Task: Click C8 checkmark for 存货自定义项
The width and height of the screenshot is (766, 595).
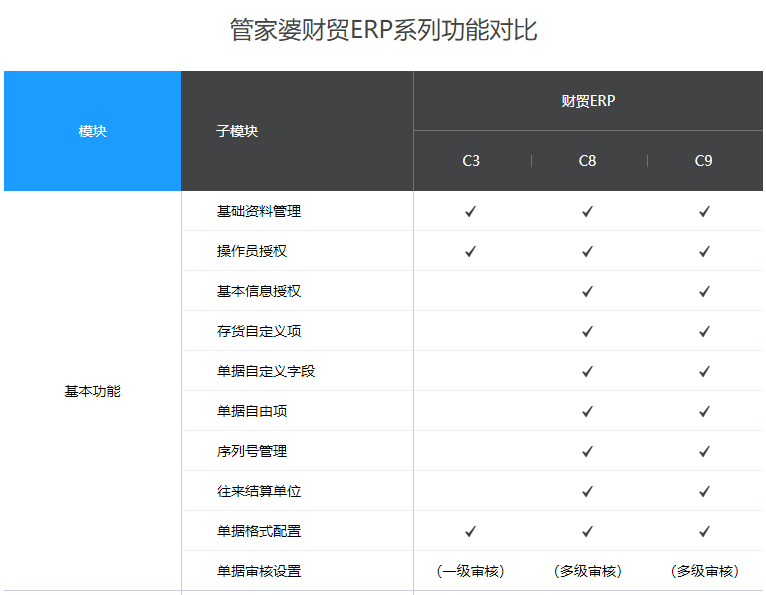Action: (x=587, y=331)
